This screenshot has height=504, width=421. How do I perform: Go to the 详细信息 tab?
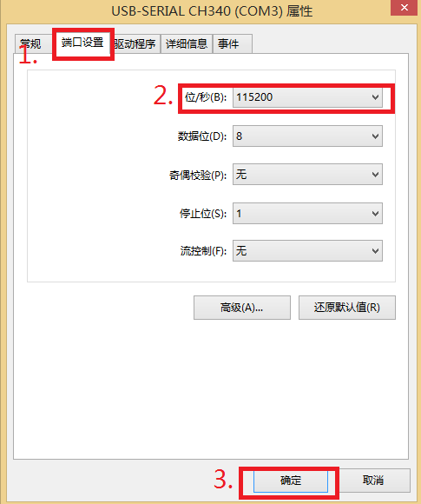187,43
